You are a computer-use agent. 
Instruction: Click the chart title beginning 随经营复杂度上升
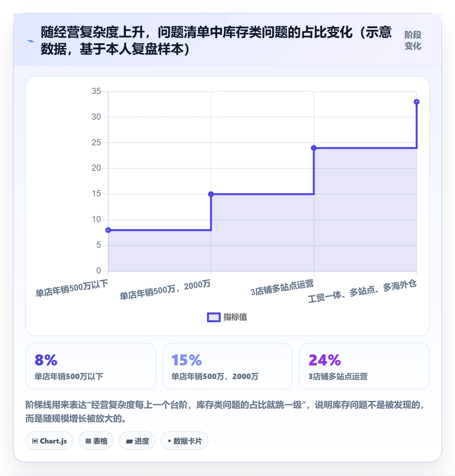click(x=216, y=41)
